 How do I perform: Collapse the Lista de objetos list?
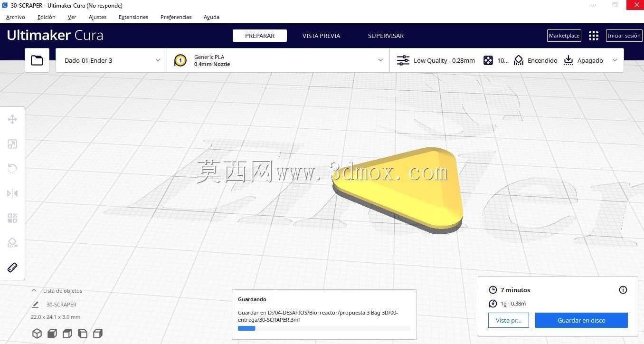34,290
